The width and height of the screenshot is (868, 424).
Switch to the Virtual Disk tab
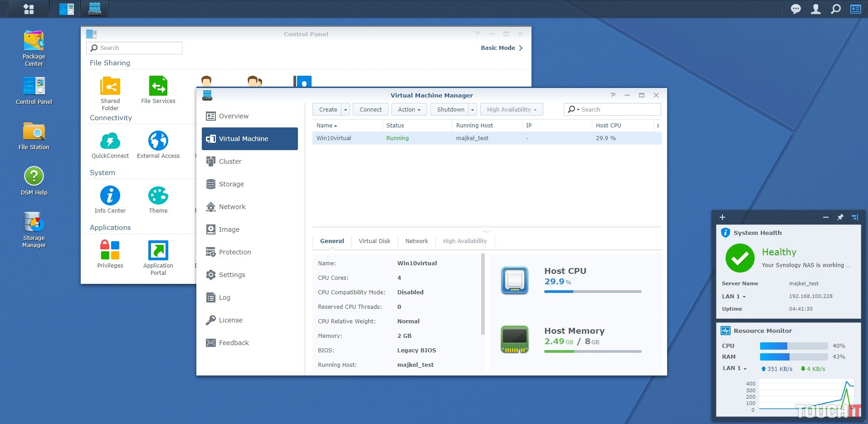374,241
